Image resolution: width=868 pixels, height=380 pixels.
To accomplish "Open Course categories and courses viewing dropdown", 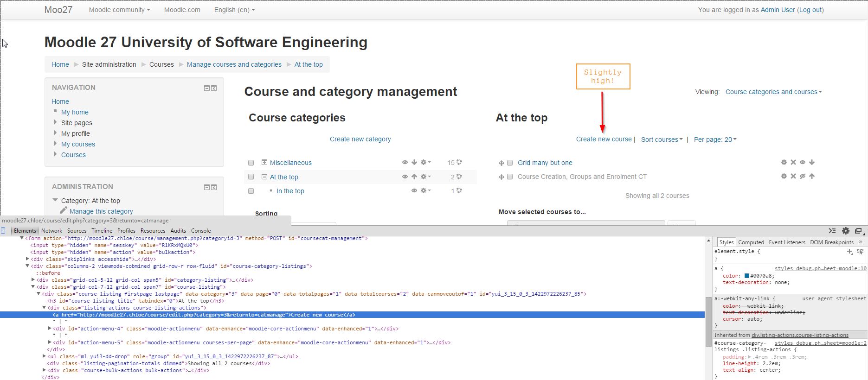I will [774, 92].
